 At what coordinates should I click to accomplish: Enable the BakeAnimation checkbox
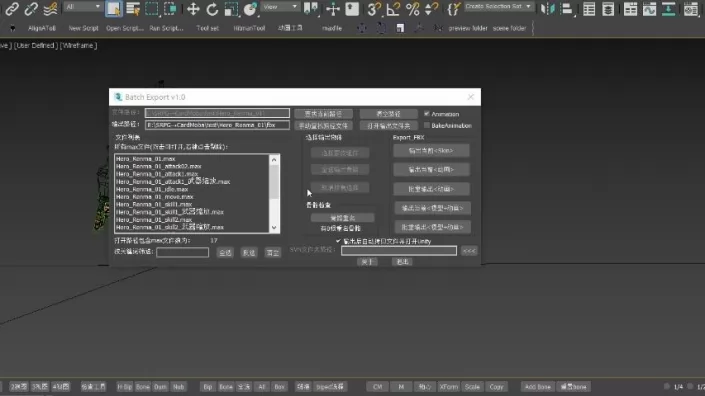(x=427, y=125)
